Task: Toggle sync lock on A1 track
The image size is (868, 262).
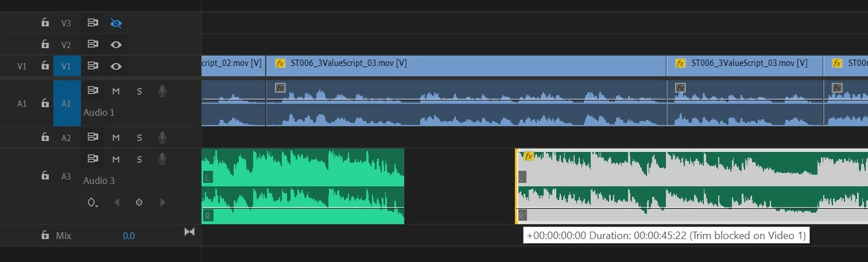Action: pos(92,91)
